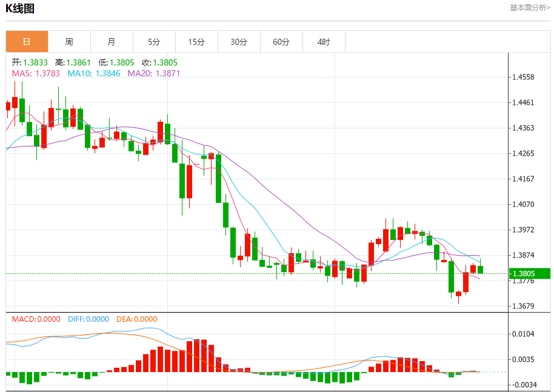Click the 1.3972 price axis label
The image size is (554, 392).
[x=523, y=230]
